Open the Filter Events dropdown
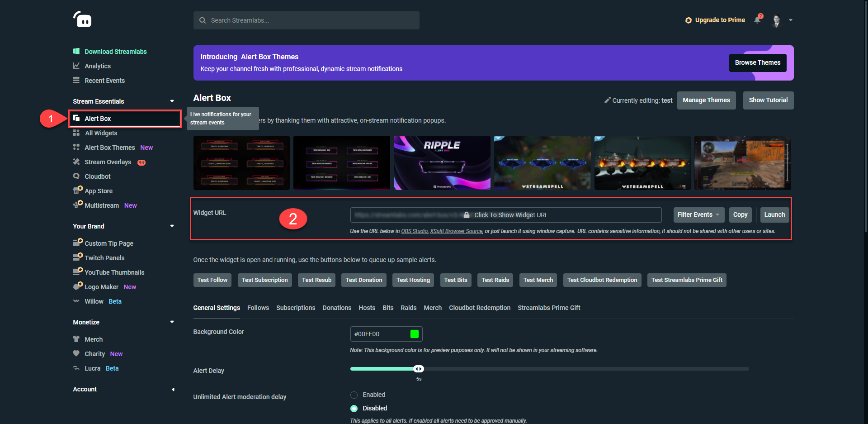 699,214
